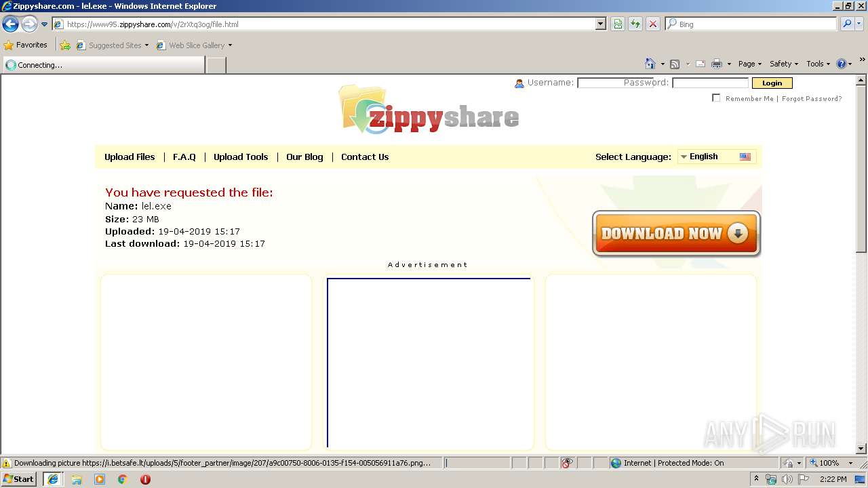Click the page scrollbar up arrow
This screenshot has width=868, height=488.
861,80
